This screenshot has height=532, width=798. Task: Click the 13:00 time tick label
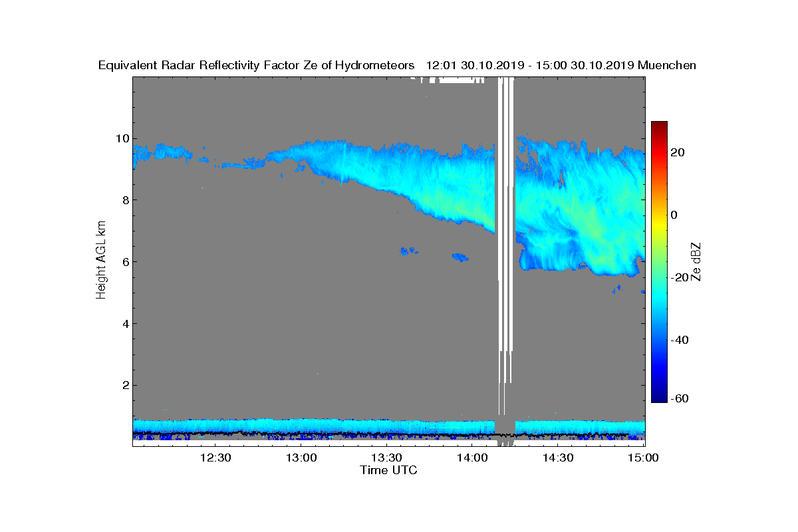[301, 458]
